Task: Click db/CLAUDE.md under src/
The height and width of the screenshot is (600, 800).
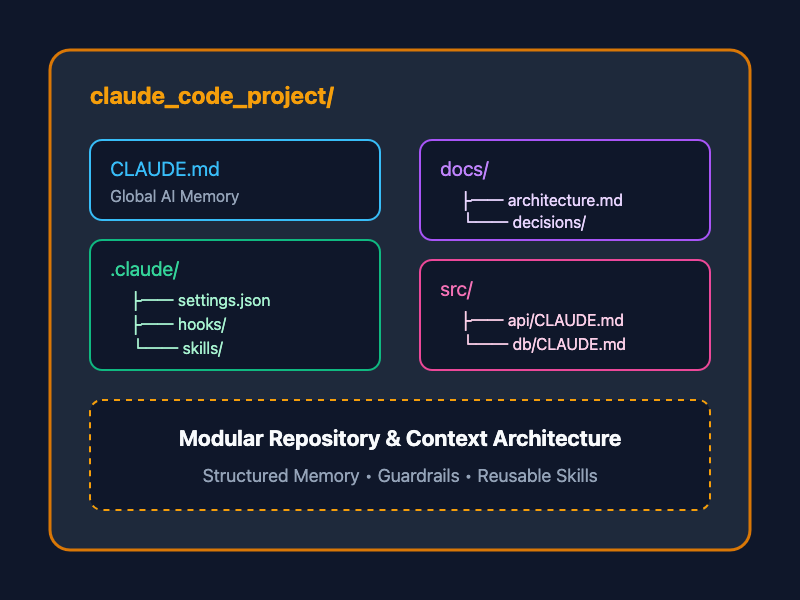Action: point(569,344)
